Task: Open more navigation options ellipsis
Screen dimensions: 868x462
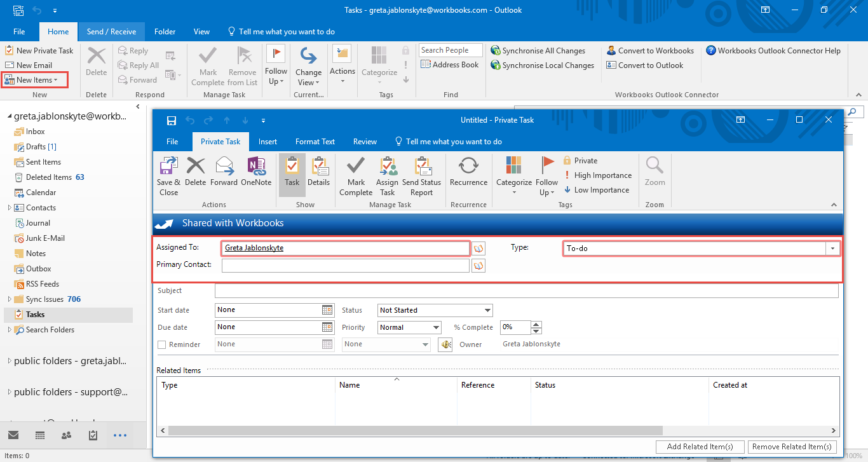Action: point(120,435)
